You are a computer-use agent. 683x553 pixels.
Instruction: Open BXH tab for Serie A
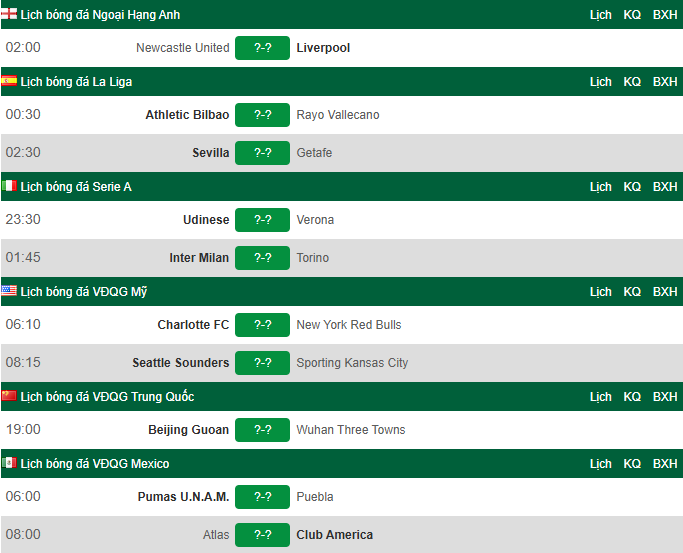(665, 187)
